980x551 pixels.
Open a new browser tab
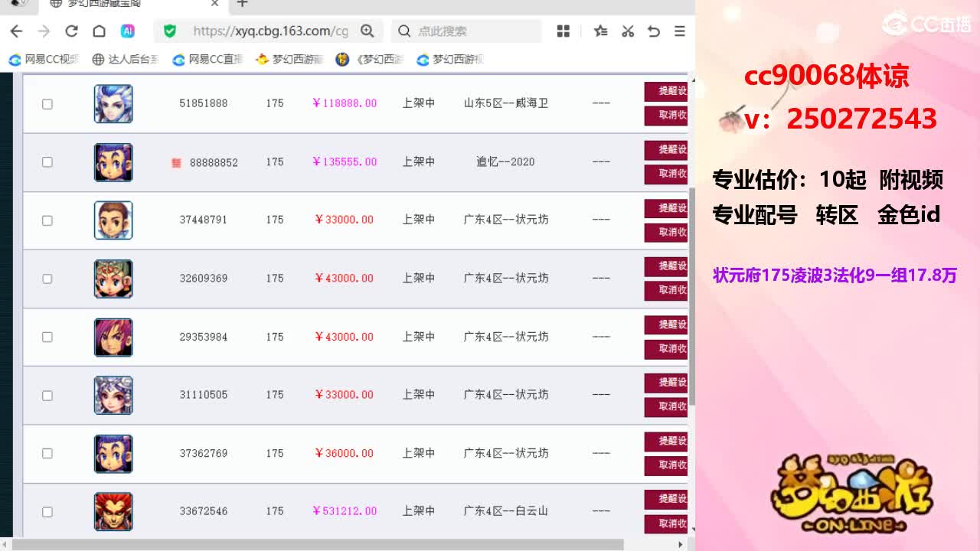[x=243, y=4]
